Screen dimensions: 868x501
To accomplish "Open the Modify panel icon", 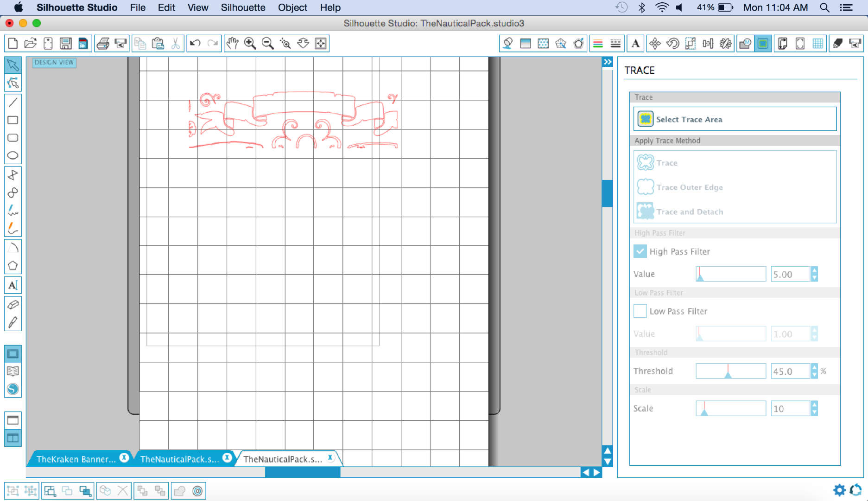I will click(x=745, y=44).
